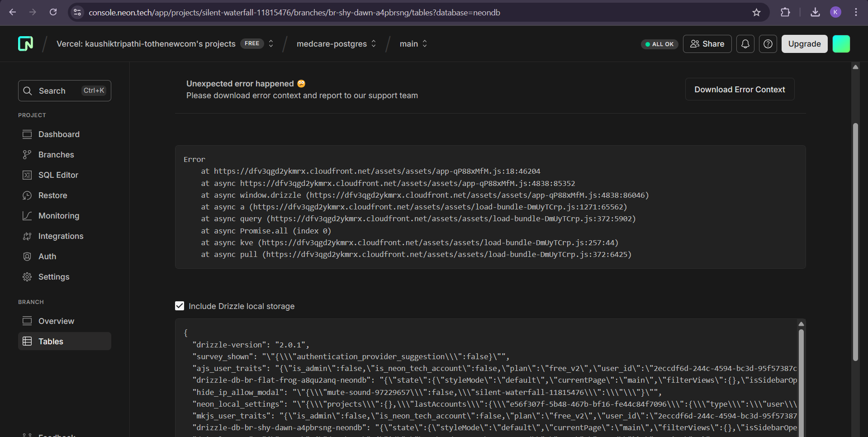Click the "drizzle-version": "2.0.1" line
The height and width of the screenshot is (437, 868).
pos(251,345)
